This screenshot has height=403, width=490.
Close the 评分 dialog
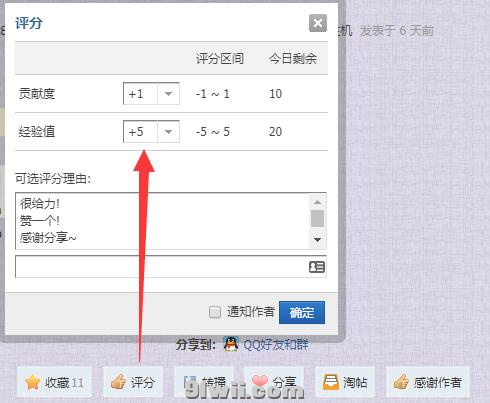318,23
